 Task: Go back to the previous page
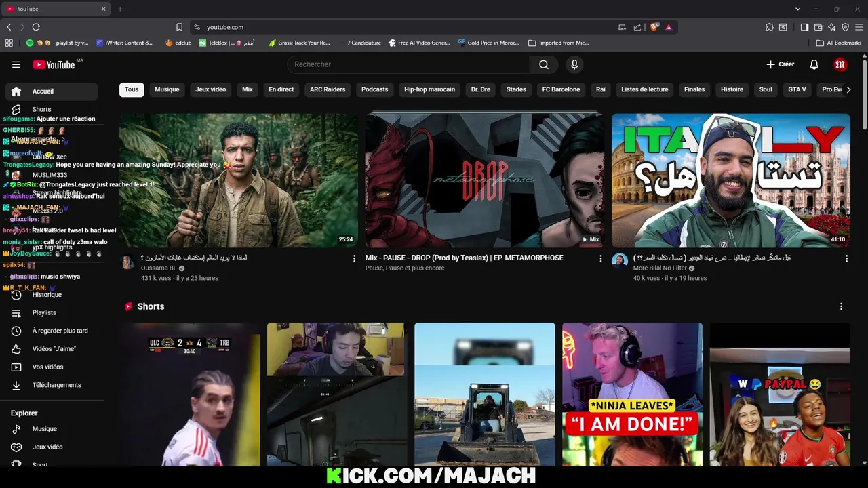click(x=9, y=27)
